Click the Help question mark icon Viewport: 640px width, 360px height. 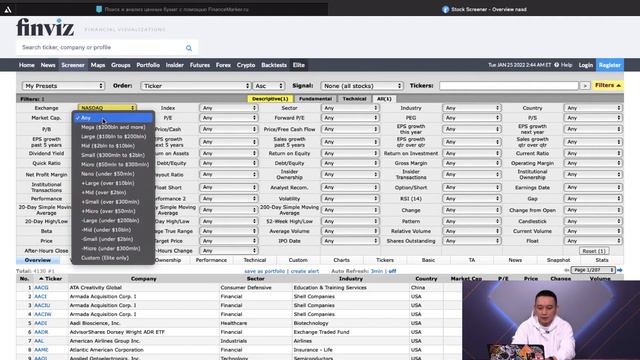pos(557,65)
